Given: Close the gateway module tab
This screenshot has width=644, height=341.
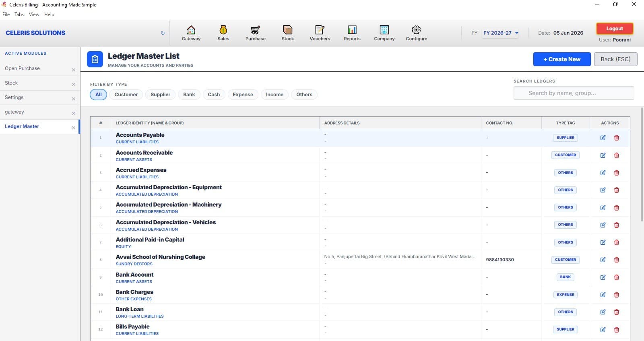Looking at the screenshot, I should tap(74, 113).
